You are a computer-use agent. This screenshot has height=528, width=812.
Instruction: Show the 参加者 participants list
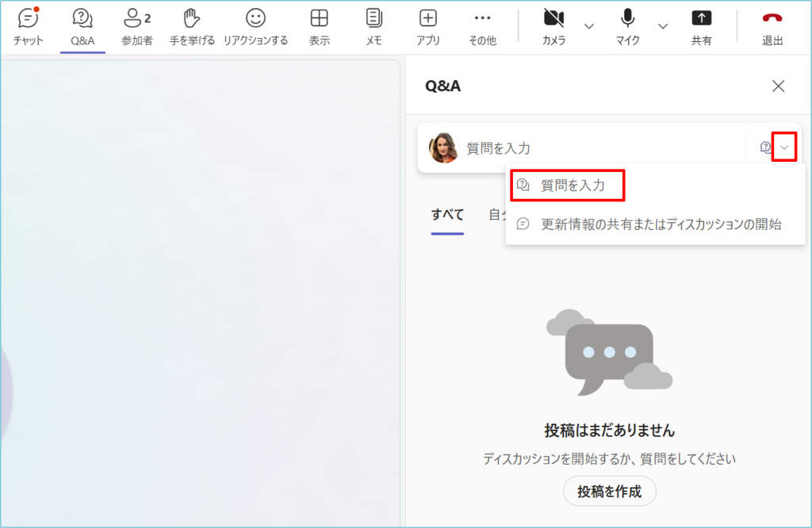coord(137,26)
